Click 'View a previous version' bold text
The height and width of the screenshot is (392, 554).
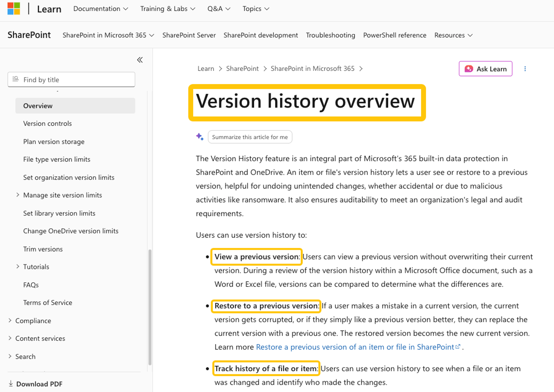256,257
